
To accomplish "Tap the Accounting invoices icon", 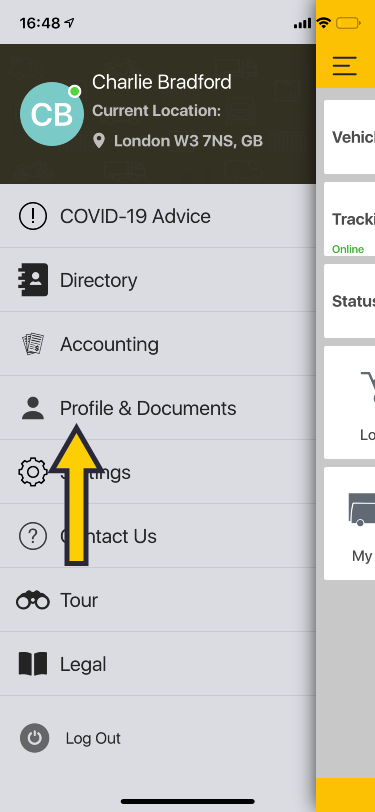I will point(33,344).
